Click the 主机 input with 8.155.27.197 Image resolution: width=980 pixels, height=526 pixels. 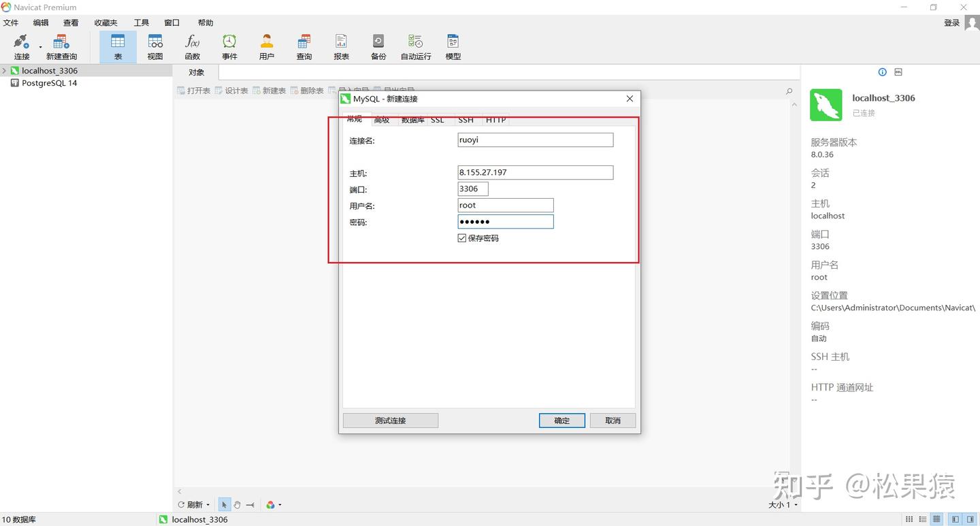click(536, 172)
